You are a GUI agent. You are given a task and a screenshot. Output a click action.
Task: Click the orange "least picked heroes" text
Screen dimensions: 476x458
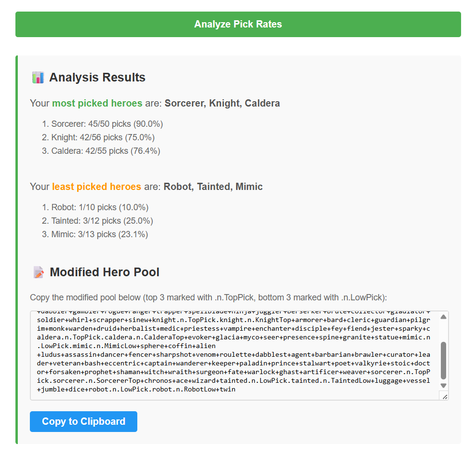pos(96,187)
